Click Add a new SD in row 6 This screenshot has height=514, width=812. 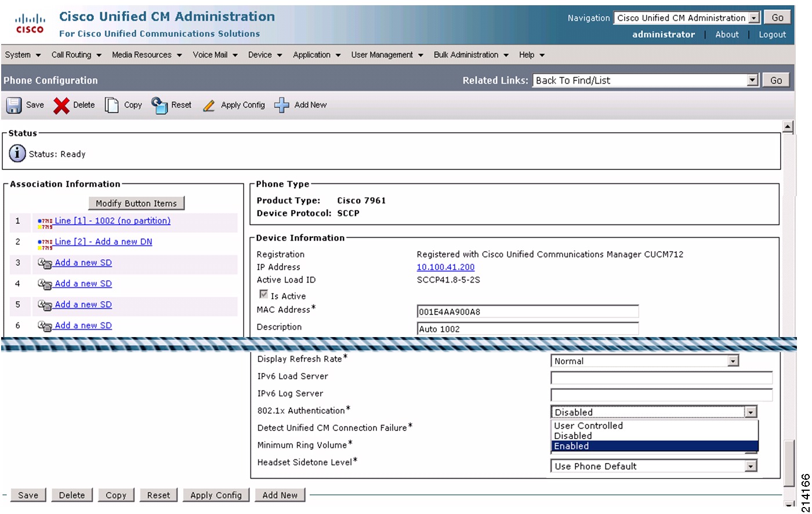point(84,325)
